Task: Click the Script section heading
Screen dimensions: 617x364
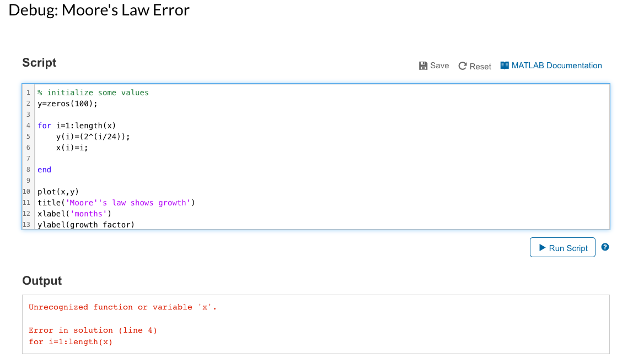Action: (x=39, y=63)
